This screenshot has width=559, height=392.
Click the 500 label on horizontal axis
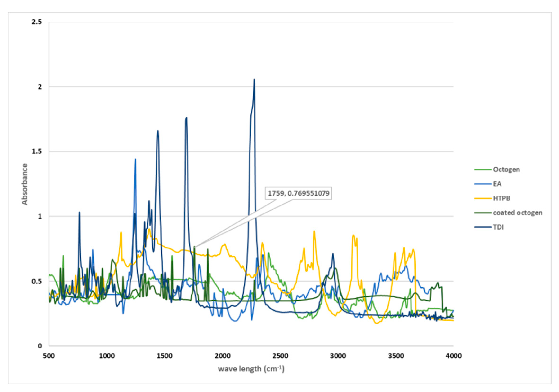pos(49,356)
